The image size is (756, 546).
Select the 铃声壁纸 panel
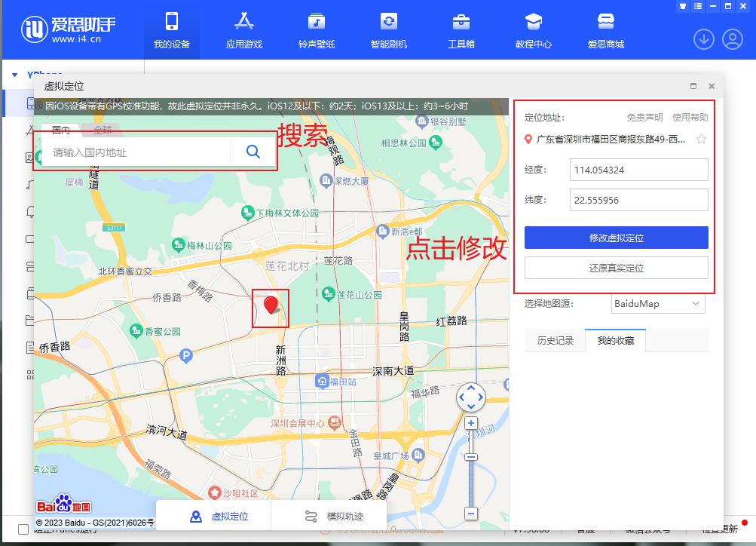pyautogui.click(x=315, y=30)
